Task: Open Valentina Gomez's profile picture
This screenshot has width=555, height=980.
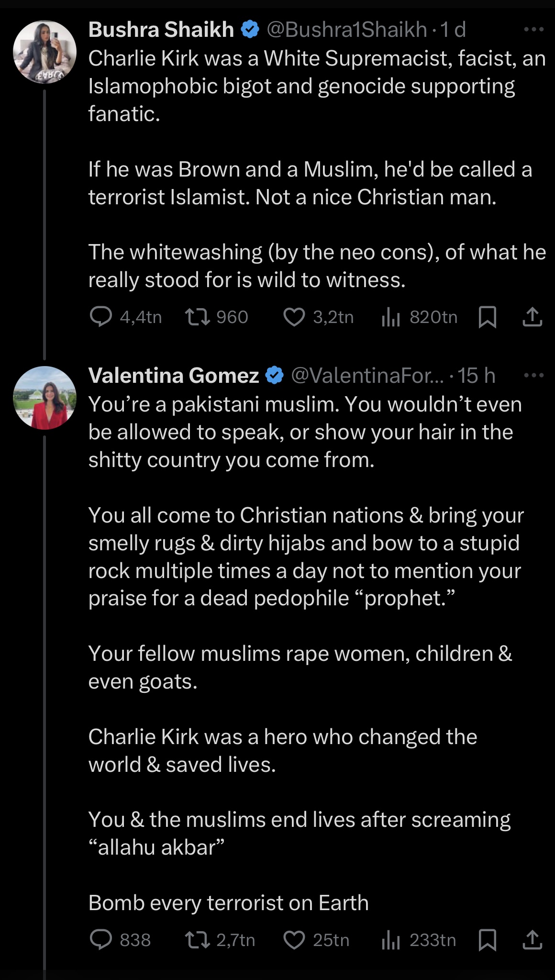Action: click(x=44, y=398)
